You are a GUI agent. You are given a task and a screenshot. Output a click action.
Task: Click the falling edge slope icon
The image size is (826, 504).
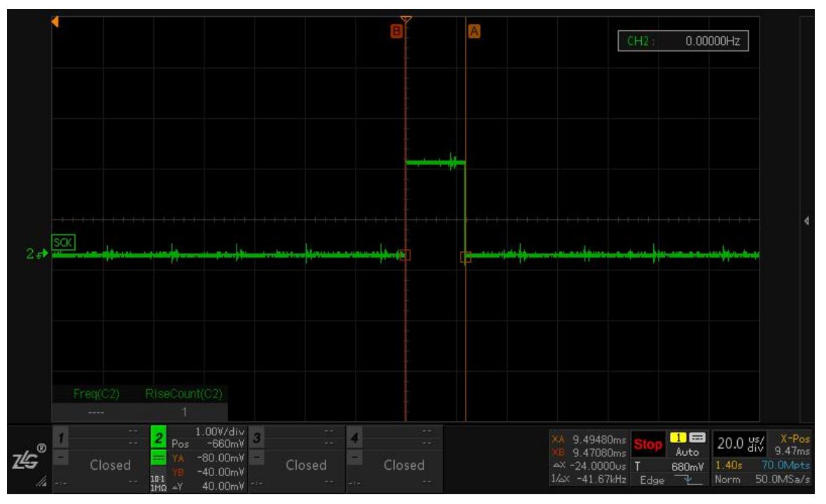click(687, 479)
